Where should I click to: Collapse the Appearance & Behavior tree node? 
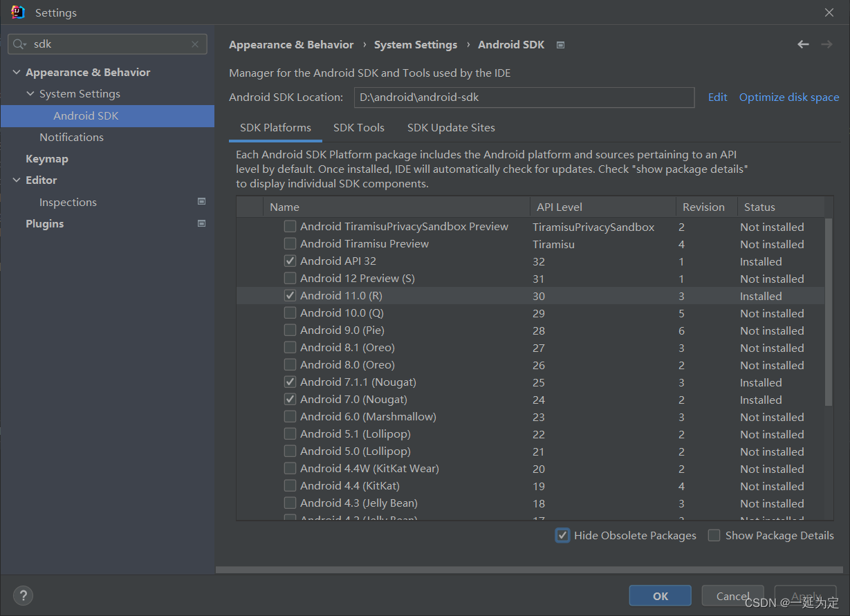17,73
